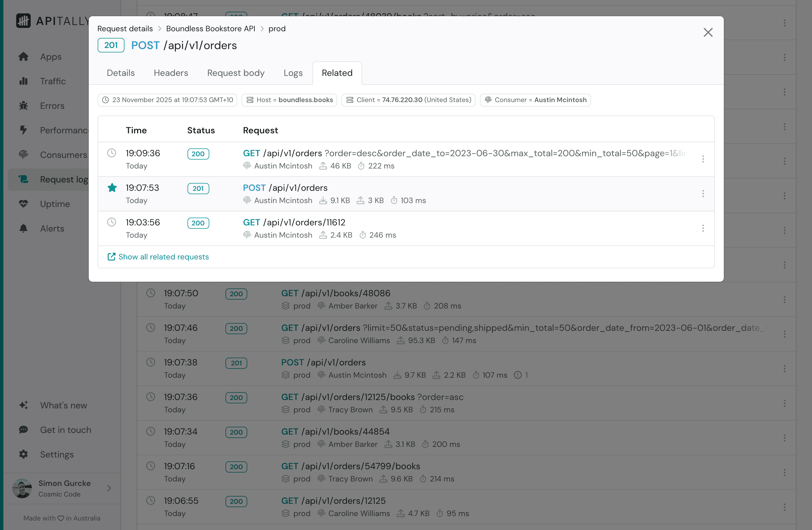This screenshot has height=530, width=812.
Task: Toggle the clock marker on the 19:09:36 request
Action: [112, 153]
